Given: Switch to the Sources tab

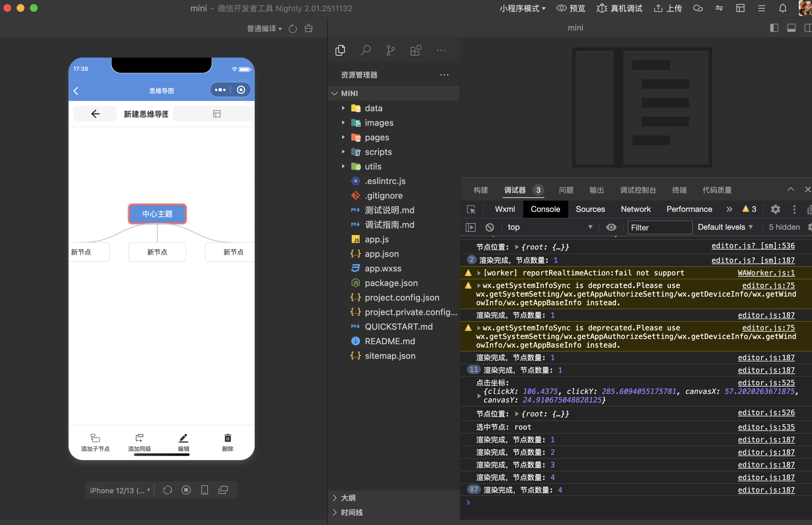Looking at the screenshot, I should 590,209.
